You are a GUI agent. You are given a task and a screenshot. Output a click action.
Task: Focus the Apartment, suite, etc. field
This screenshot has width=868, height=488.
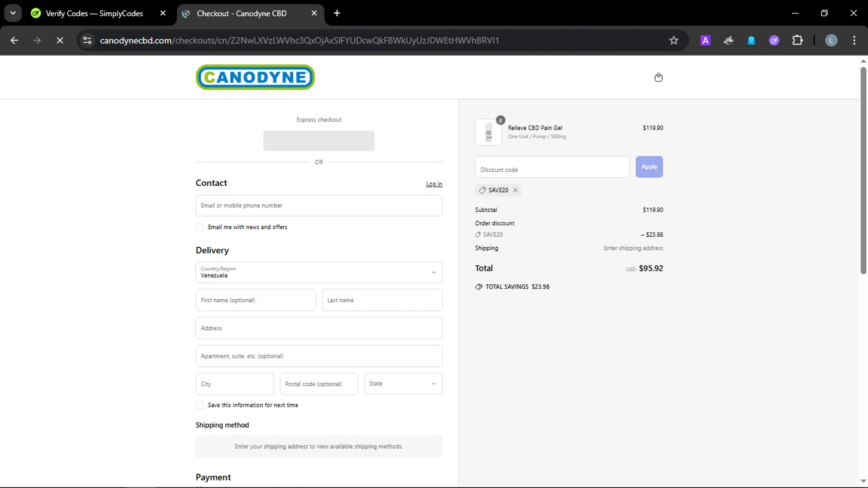[x=319, y=356]
